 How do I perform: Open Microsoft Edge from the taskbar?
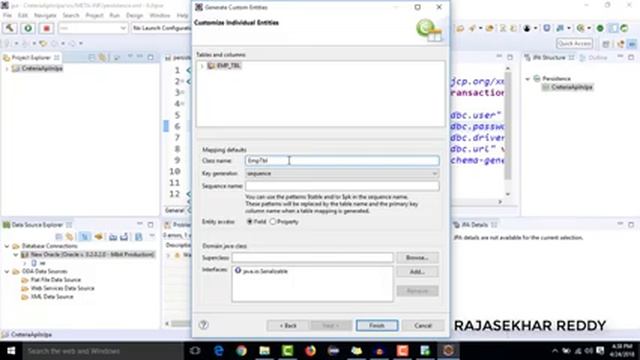coord(219,351)
